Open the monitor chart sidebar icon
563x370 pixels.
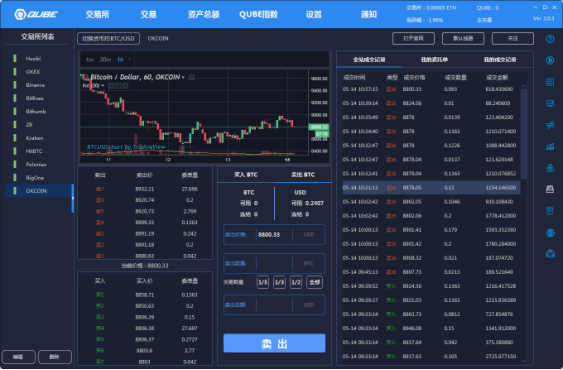[x=550, y=103]
